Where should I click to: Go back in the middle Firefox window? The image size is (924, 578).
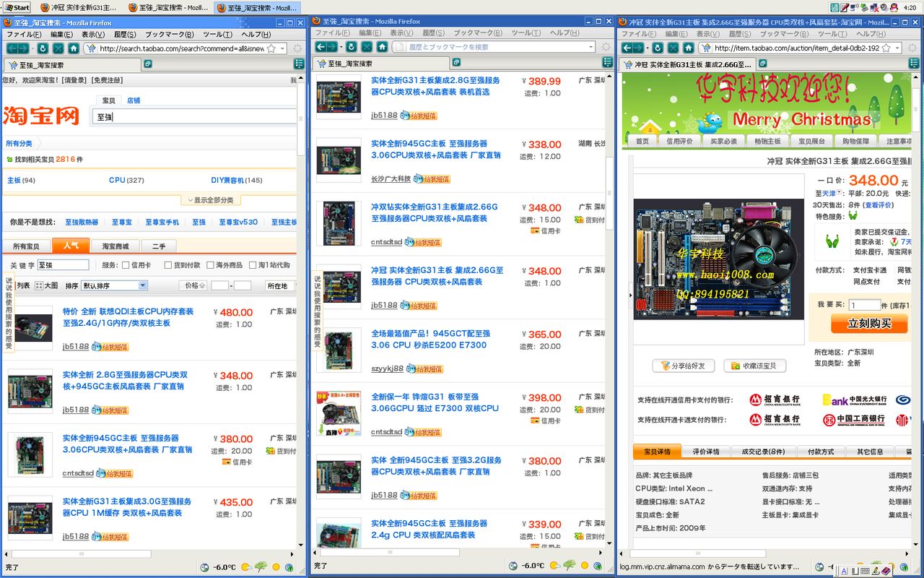(x=322, y=47)
